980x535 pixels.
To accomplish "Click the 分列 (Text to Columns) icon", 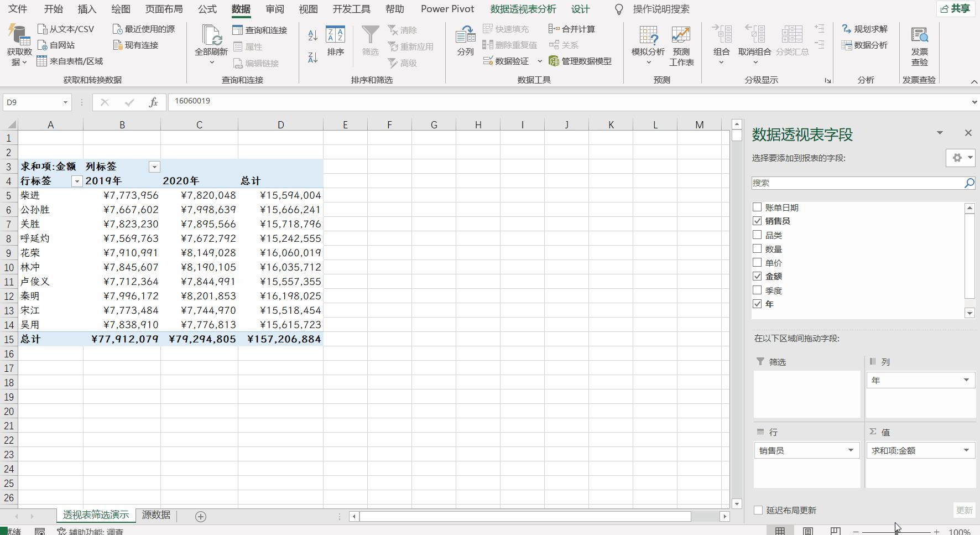I will click(465, 35).
